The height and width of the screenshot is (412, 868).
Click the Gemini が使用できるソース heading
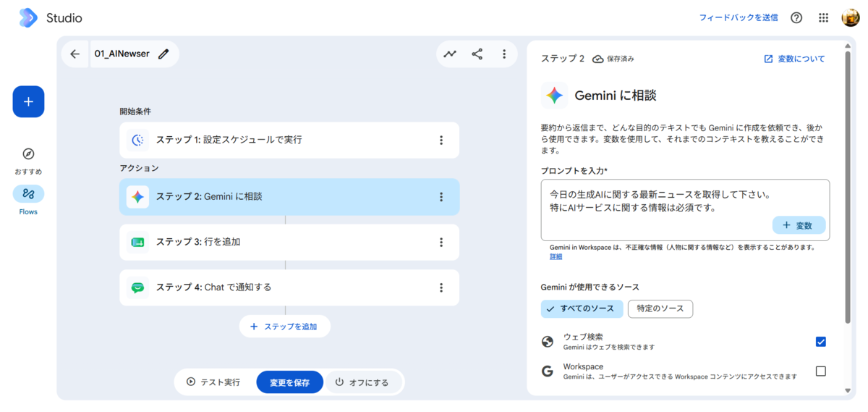[x=590, y=287]
